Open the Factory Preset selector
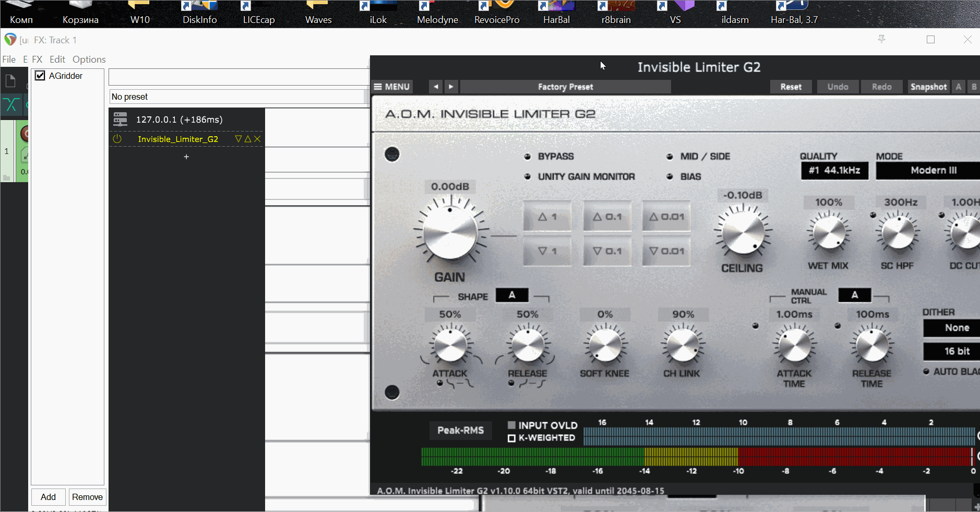Viewport: 980px width, 512px height. click(x=566, y=87)
